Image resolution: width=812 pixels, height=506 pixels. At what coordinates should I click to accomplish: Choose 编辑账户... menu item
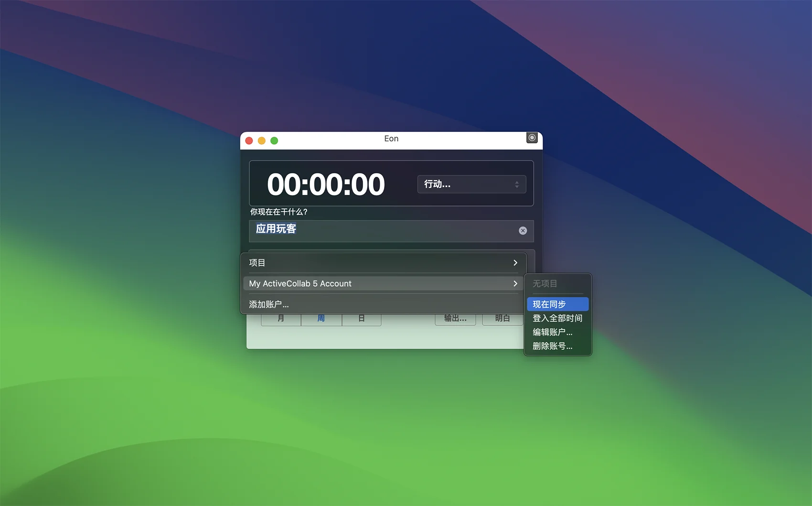[x=557, y=332]
